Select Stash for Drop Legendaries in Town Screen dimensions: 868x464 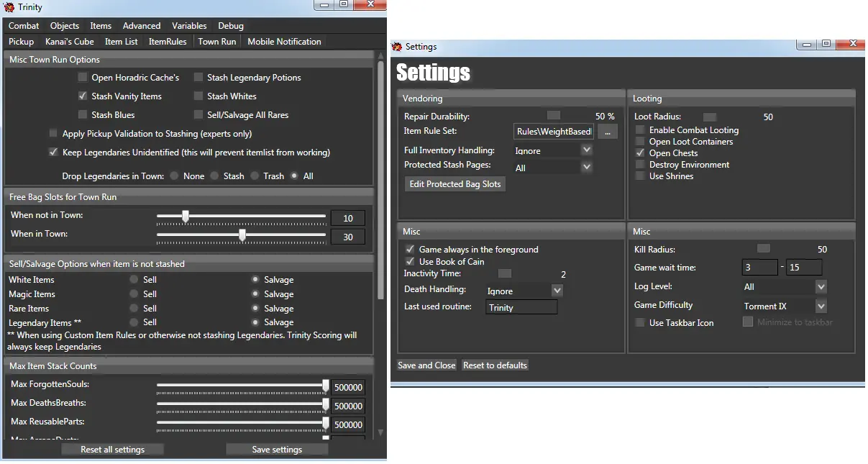[214, 176]
